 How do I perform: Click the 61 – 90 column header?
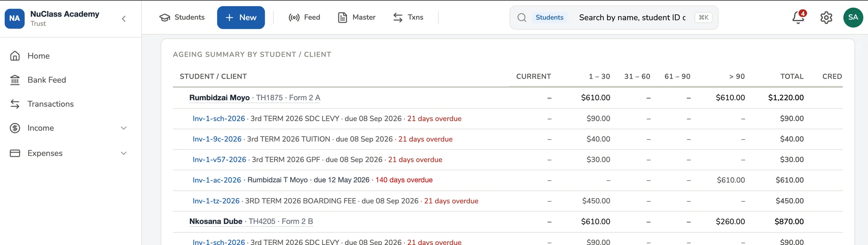tap(677, 76)
